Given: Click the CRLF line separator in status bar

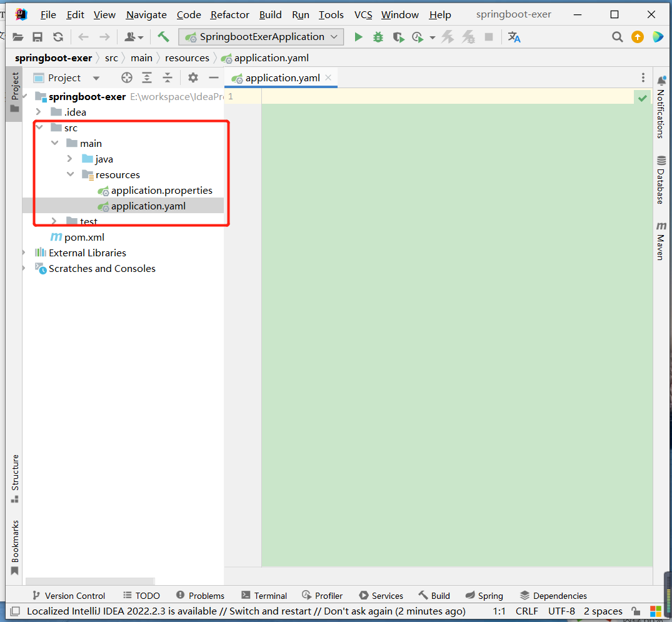Looking at the screenshot, I should tap(527, 611).
